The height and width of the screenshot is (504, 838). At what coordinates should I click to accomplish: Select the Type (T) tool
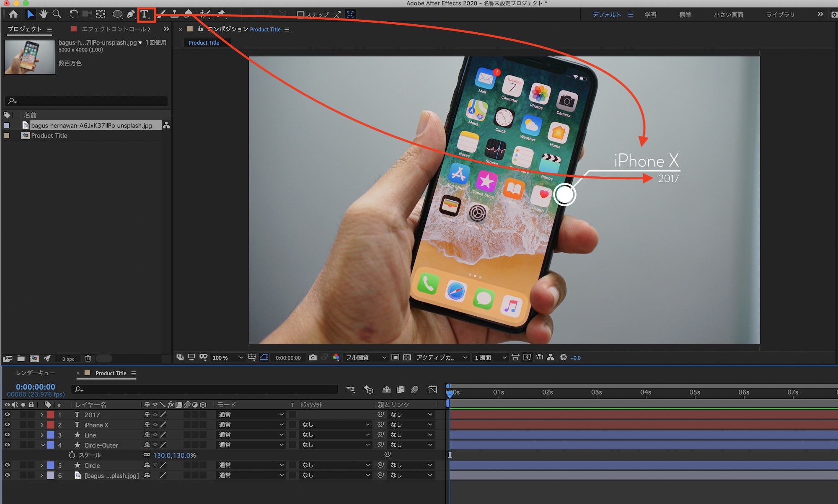[x=145, y=14]
